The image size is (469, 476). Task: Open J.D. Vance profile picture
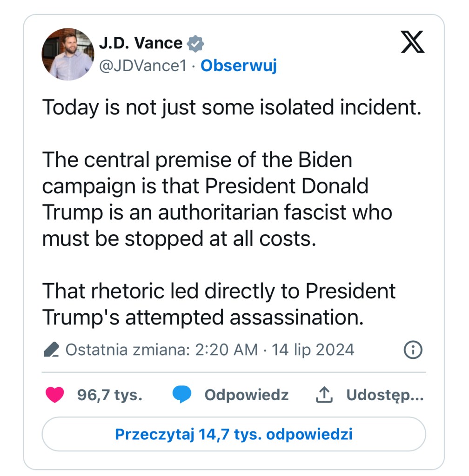click(67, 54)
